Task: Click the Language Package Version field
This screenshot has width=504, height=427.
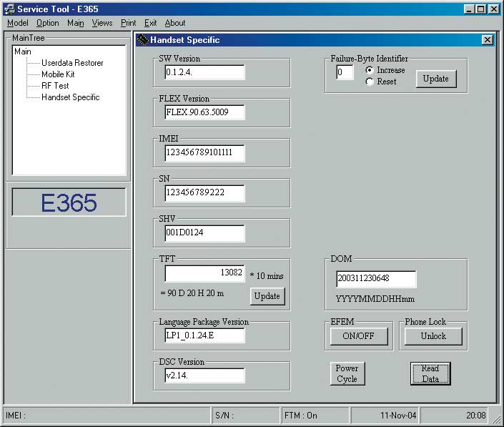Action: (204, 335)
